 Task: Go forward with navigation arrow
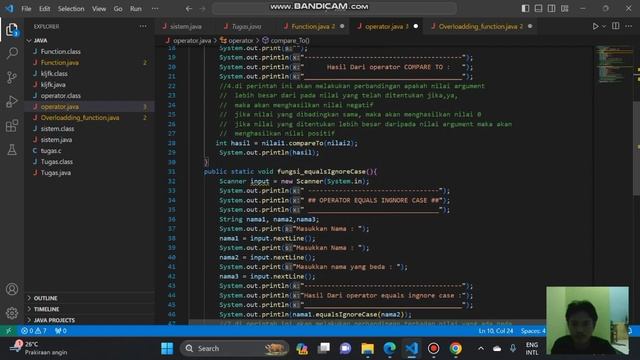[x=202, y=8]
